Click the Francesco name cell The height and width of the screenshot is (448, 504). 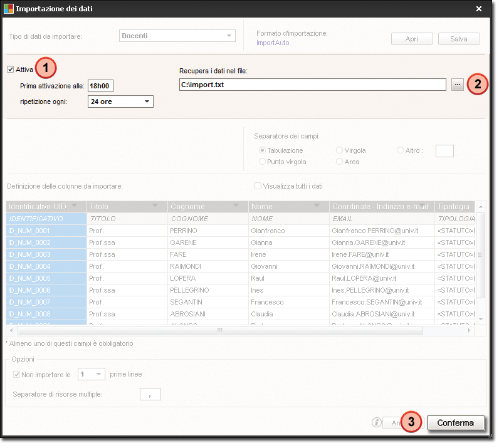coord(289,302)
